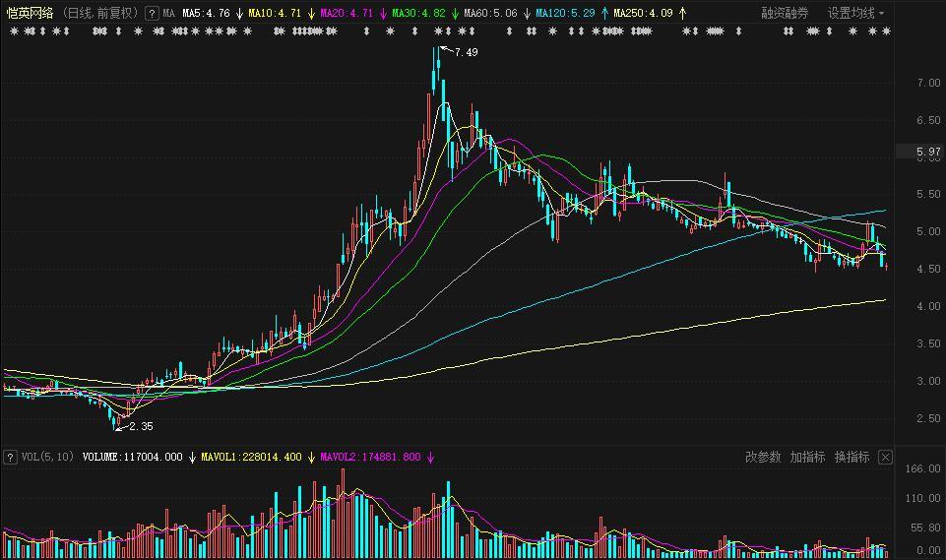Click the (日线,前复权) period label

pyautogui.click(x=100, y=13)
